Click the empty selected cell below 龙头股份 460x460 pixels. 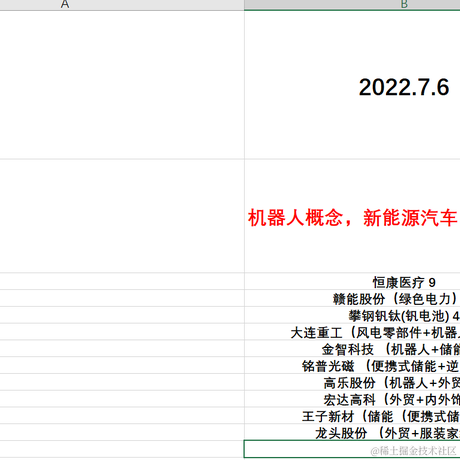coord(352,449)
